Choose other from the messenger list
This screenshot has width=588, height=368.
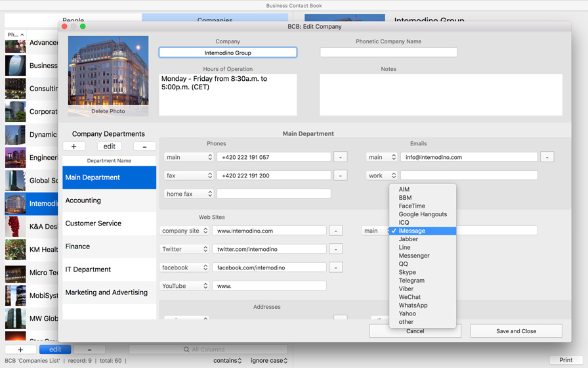423,322
